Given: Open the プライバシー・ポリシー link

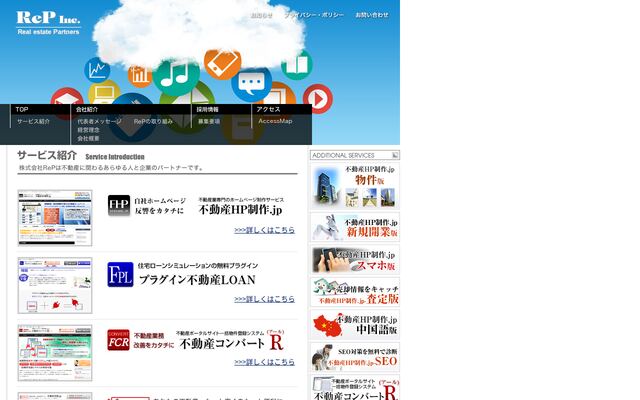Looking at the screenshot, I should [x=314, y=15].
